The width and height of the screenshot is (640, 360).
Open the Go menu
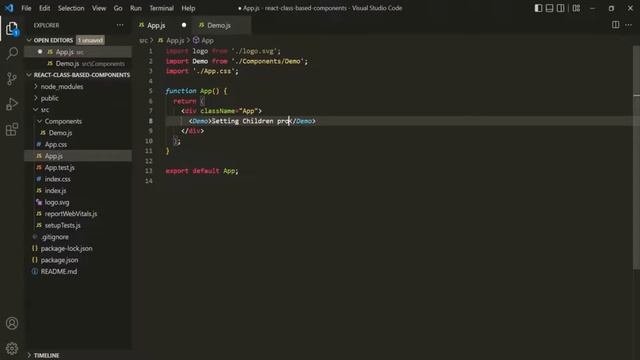click(x=118, y=8)
